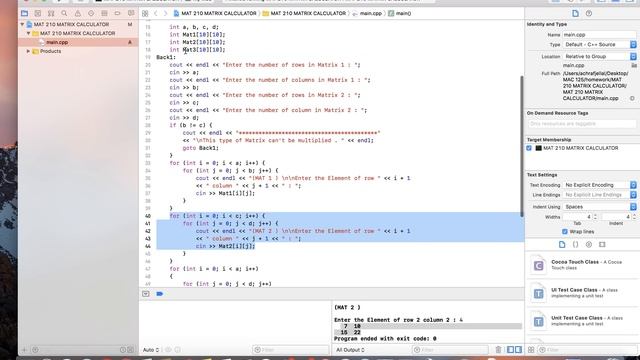640x360 pixels.
Task: Open the Report navigator
Action: click(131, 13)
